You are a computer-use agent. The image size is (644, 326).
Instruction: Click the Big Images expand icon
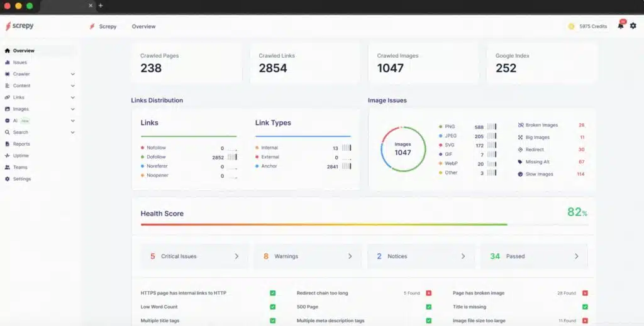520,138
